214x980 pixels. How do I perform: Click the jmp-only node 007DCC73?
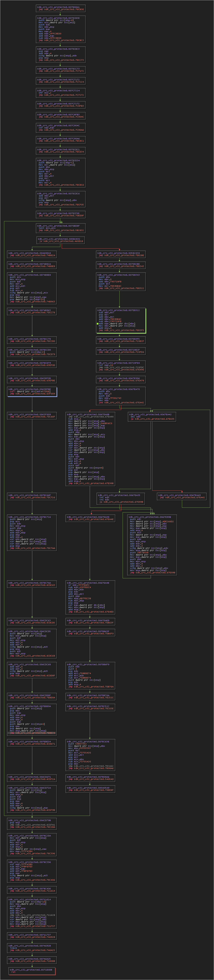pyautogui.click(x=61, y=70)
